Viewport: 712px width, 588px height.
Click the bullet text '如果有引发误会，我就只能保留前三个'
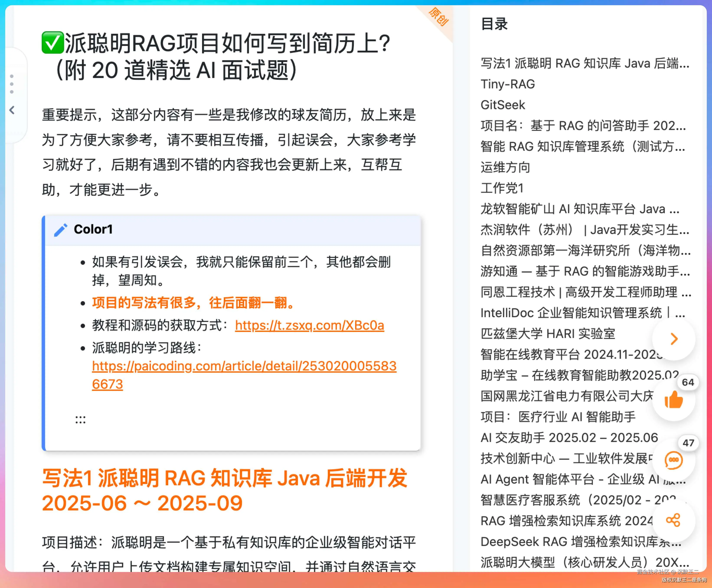click(241, 271)
